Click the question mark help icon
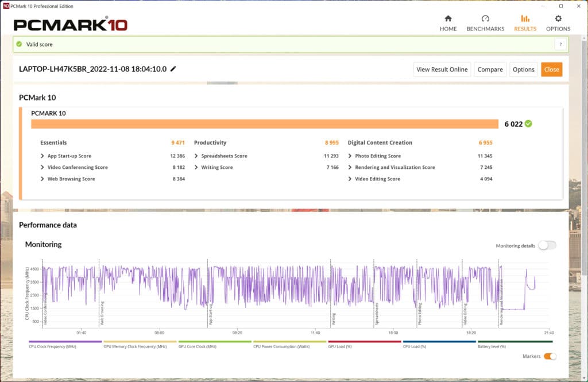This screenshot has height=382, width=588. [x=560, y=44]
